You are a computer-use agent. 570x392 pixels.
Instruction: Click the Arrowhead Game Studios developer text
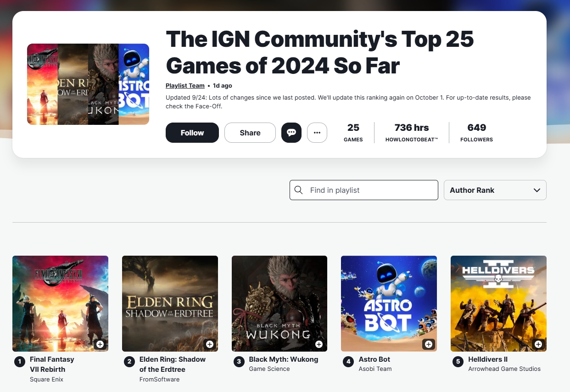click(x=504, y=369)
